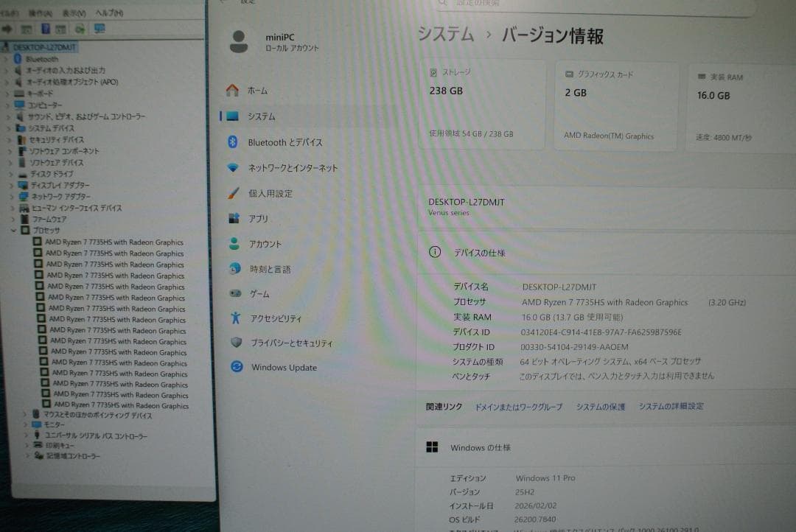
Task: Select オーディオの入力および出力 in device tree
Action: pos(66,71)
